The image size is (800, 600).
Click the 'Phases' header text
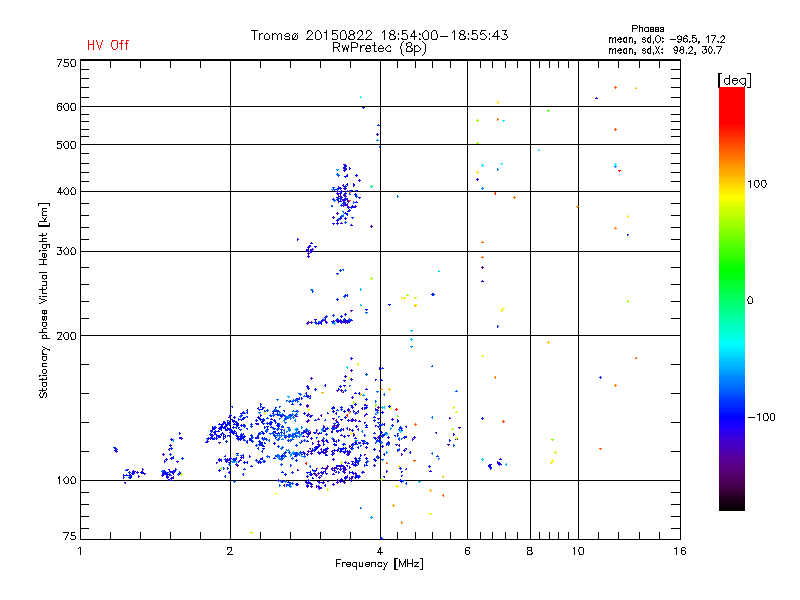(x=647, y=29)
